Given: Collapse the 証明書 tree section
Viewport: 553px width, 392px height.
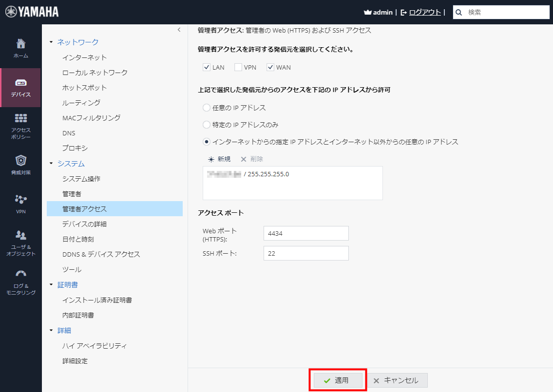Looking at the screenshot, I should click(x=51, y=284).
